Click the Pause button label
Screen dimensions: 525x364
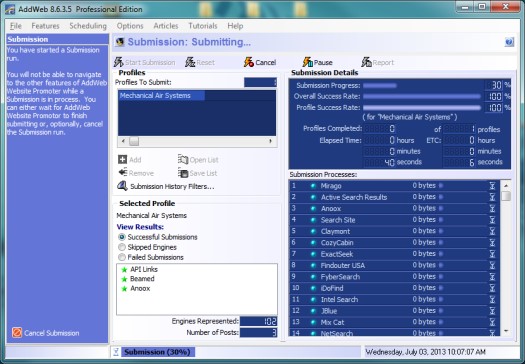(323, 62)
